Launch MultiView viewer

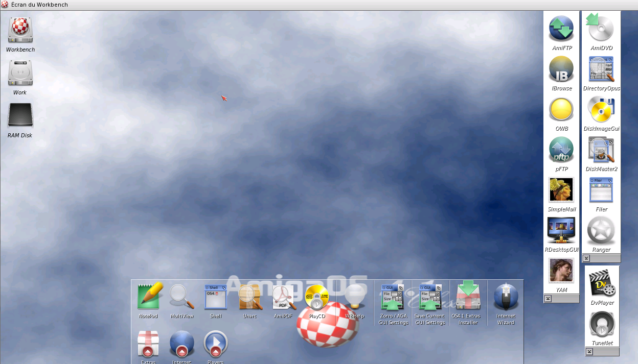tap(182, 297)
